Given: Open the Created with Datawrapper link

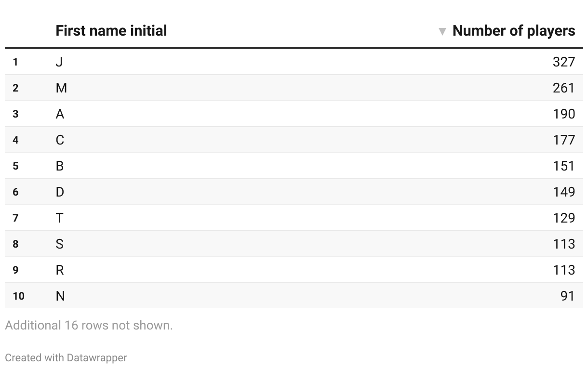Looking at the screenshot, I should click(x=66, y=358).
